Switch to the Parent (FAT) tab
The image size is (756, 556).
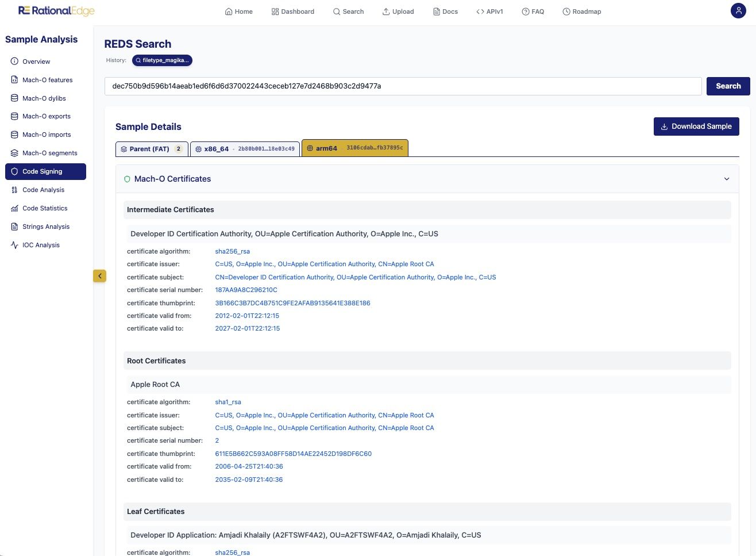tap(151, 149)
